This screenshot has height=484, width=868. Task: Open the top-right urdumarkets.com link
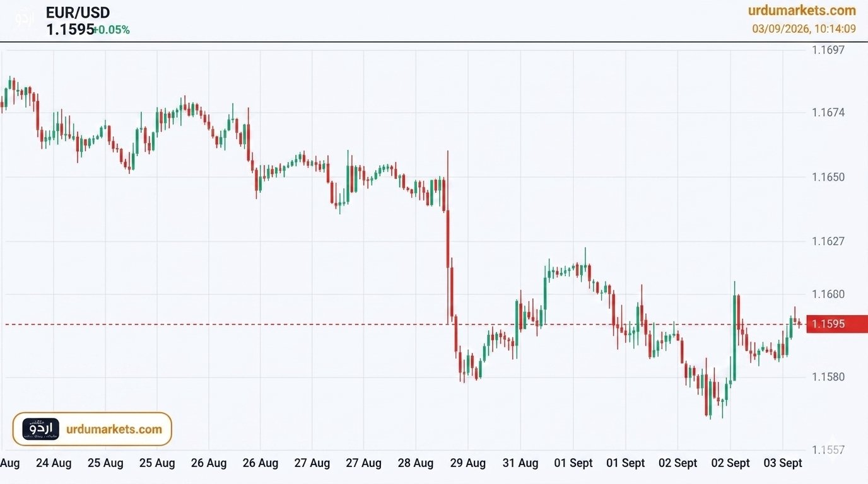802,10
